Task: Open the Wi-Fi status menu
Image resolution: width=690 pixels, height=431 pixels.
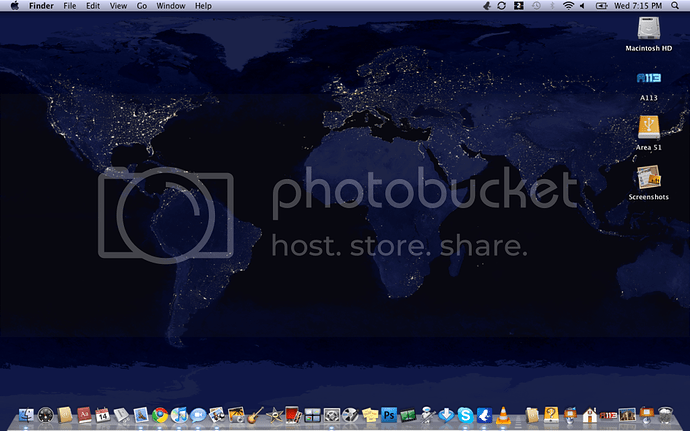Action: click(568, 6)
